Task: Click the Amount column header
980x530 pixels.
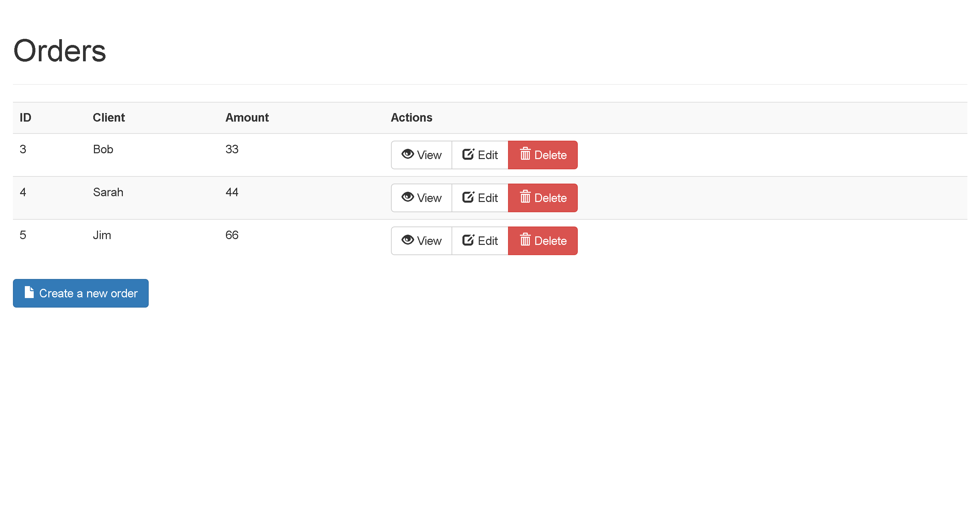Action: 247,118
